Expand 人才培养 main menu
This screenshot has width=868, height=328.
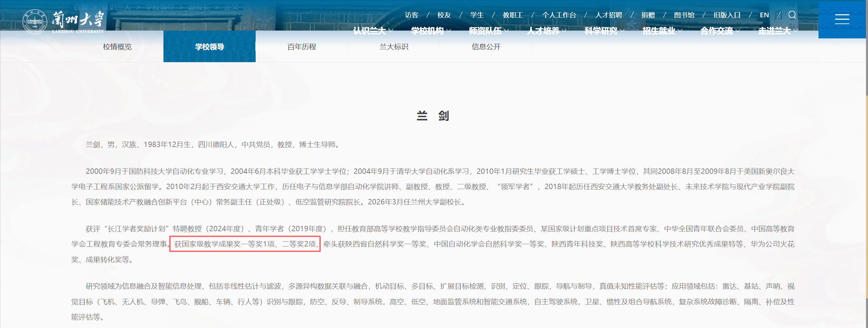pyautogui.click(x=547, y=31)
